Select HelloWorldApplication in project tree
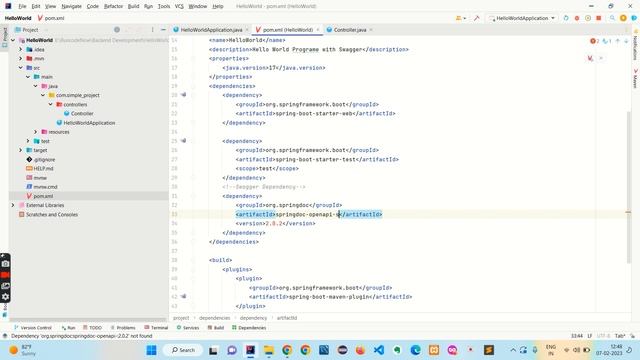The height and width of the screenshot is (360, 640). (x=86, y=123)
